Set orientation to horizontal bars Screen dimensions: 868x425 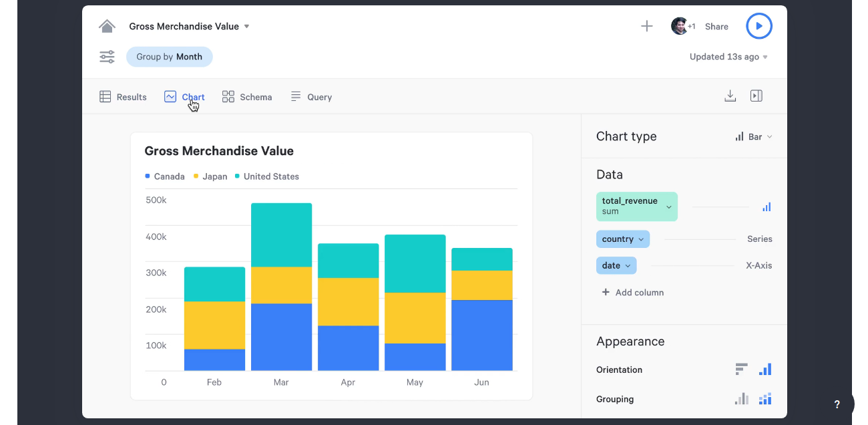(741, 370)
